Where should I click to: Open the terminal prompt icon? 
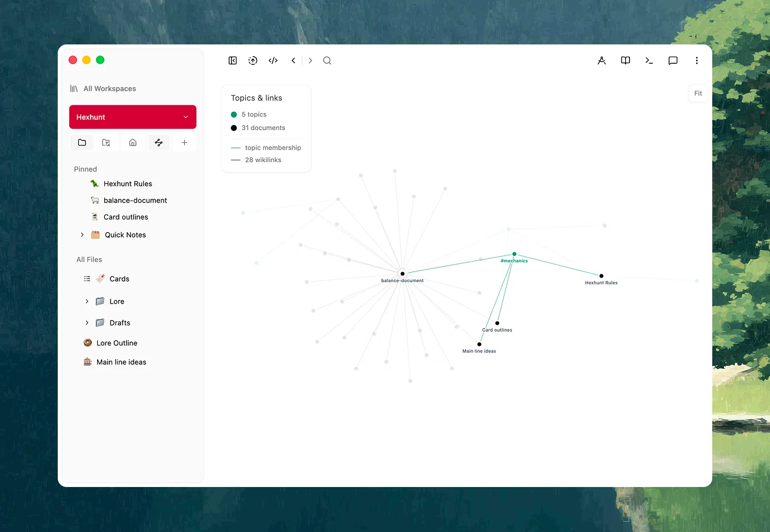click(x=649, y=61)
